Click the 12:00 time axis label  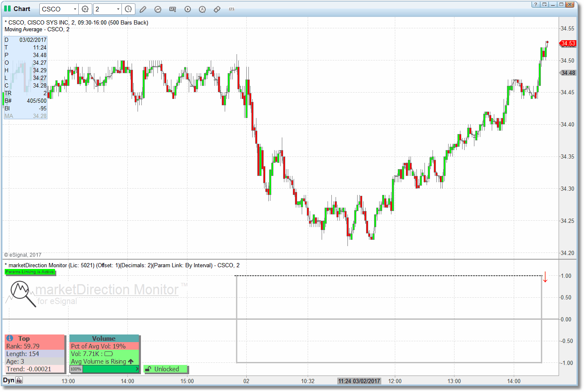click(x=395, y=381)
